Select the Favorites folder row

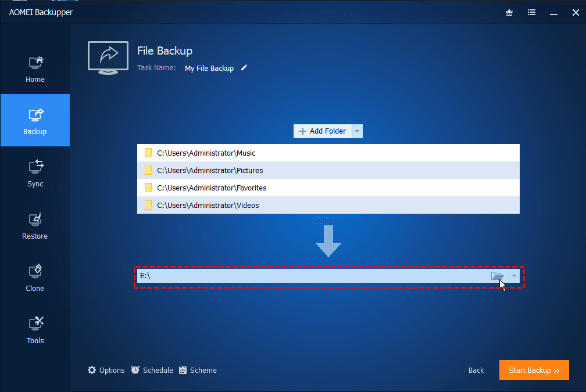(x=328, y=188)
